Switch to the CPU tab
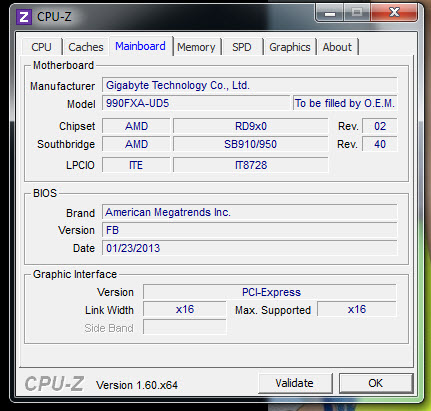This screenshot has width=431, height=411. click(41, 47)
